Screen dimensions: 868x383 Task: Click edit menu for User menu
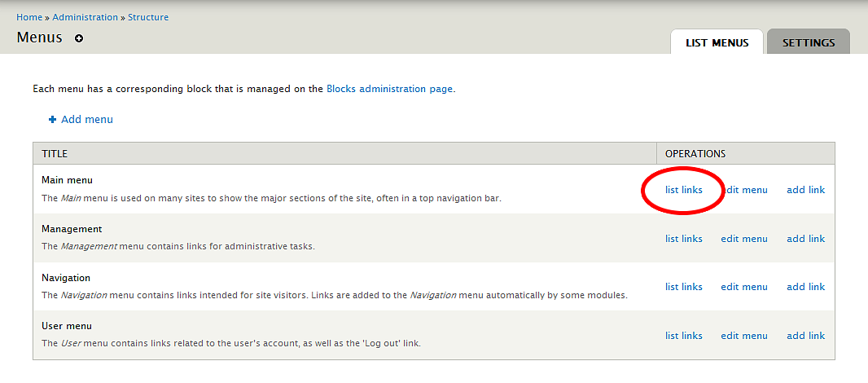tap(744, 336)
